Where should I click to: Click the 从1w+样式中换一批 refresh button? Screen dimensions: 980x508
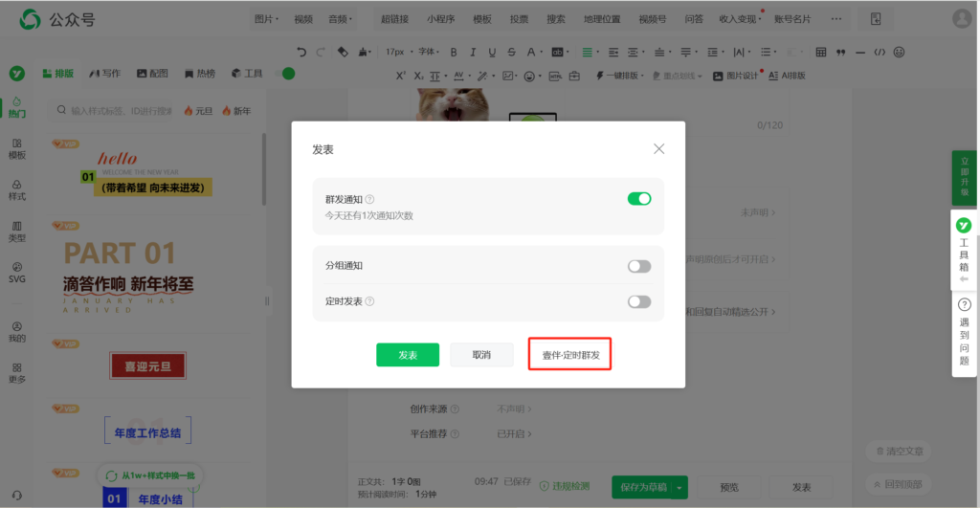pyautogui.click(x=150, y=475)
